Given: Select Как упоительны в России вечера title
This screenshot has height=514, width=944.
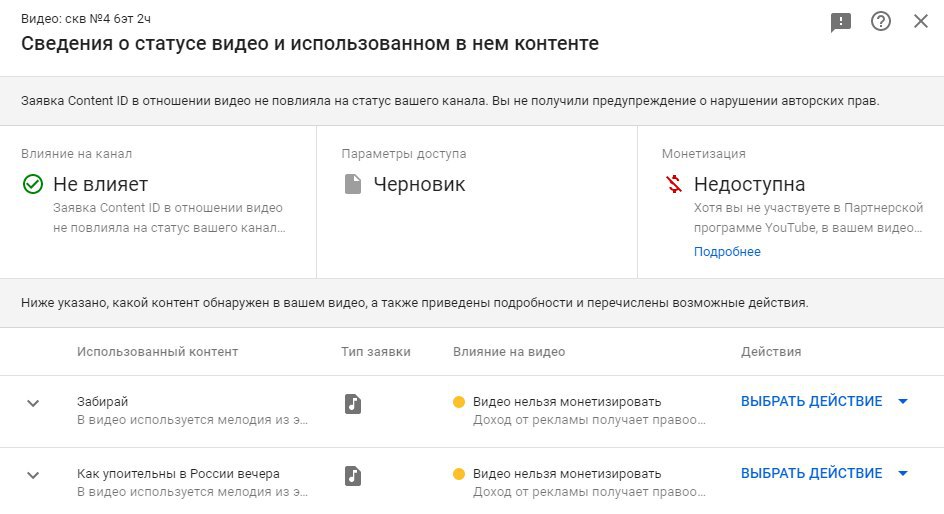Looking at the screenshot, I should click(x=178, y=474).
